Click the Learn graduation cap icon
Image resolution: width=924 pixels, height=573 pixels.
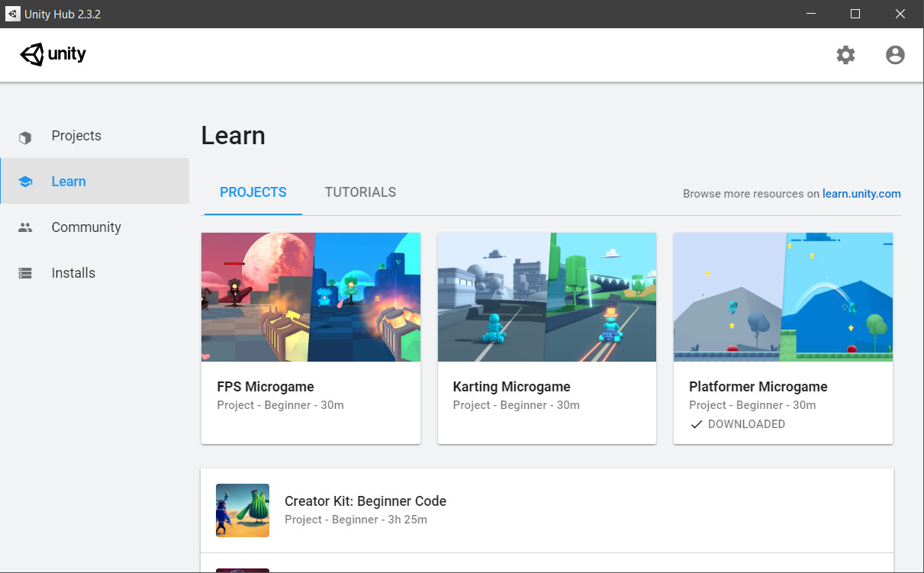(x=25, y=182)
